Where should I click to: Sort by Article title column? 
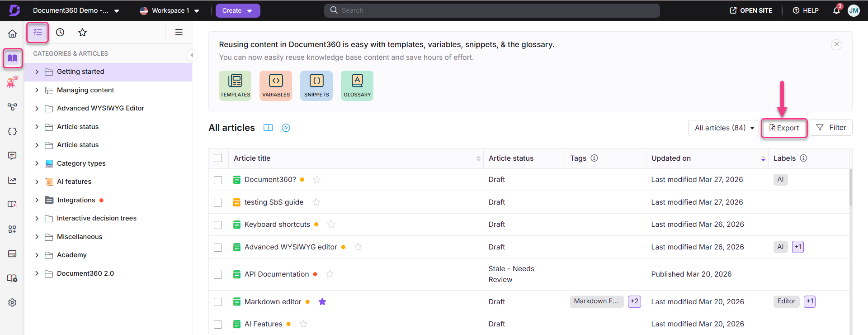(x=478, y=158)
